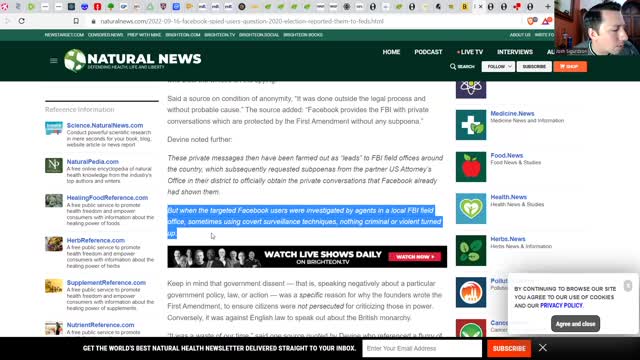The height and width of the screenshot is (360, 640).
Task: Open the hamburger menu beside the logo
Action: (x=53, y=61)
